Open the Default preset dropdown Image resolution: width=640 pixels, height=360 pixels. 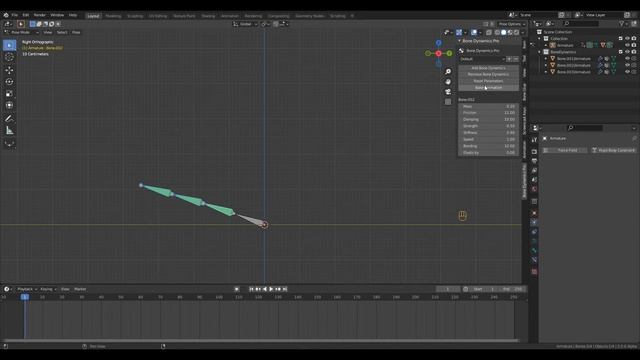482,59
